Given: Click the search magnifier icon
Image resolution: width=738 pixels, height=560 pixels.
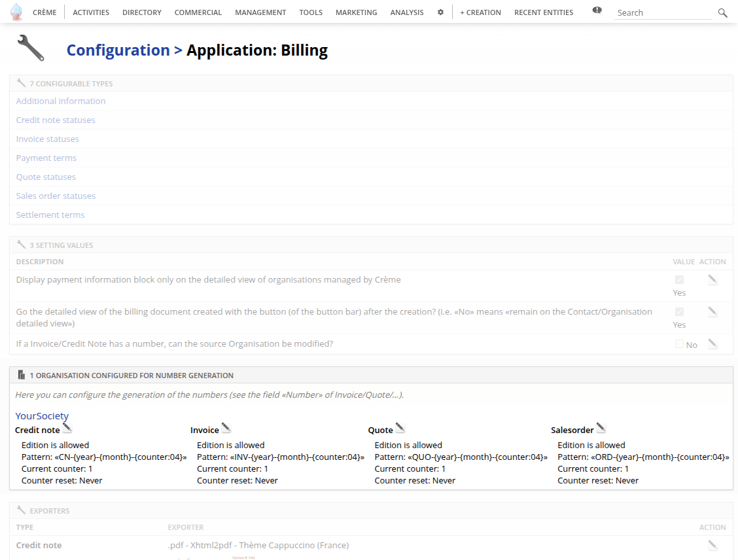Looking at the screenshot, I should tap(722, 12).
